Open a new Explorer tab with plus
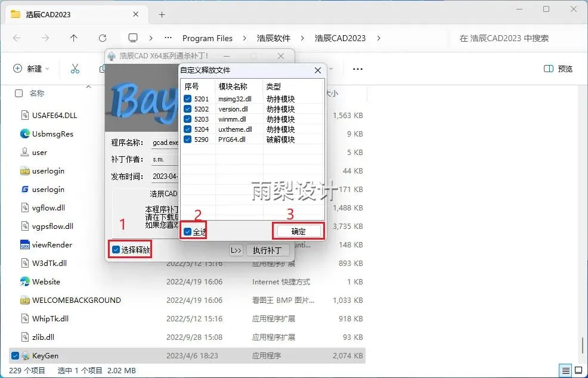The image size is (588, 378). tap(162, 15)
